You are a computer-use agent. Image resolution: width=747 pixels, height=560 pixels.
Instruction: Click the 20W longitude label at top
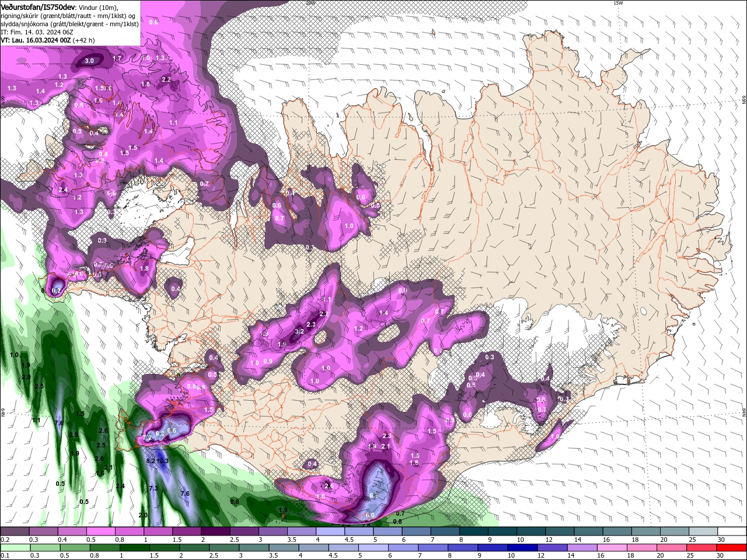[310, 3]
